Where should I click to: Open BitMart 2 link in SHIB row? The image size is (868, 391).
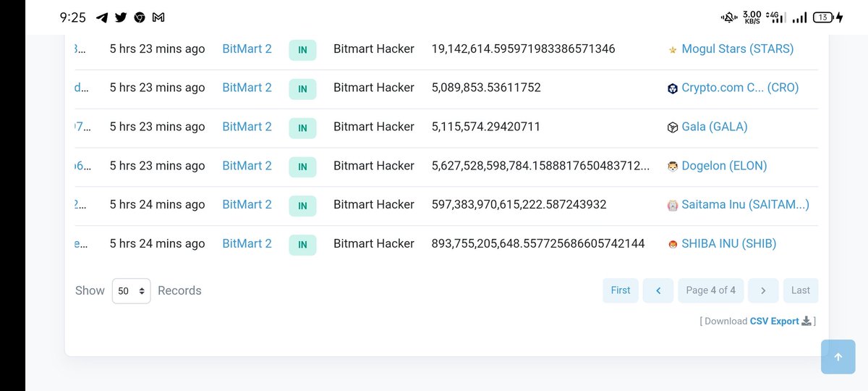click(247, 243)
